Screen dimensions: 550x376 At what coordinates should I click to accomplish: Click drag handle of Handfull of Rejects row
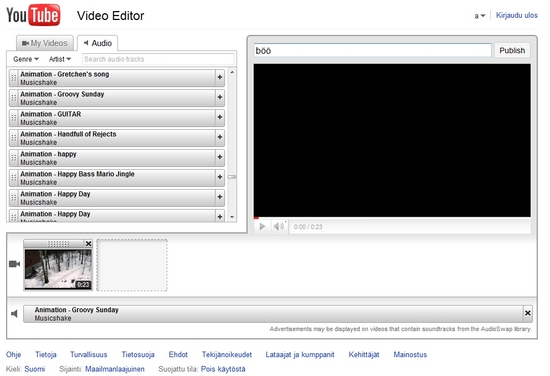pyautogui.click(x=14, y=138)
